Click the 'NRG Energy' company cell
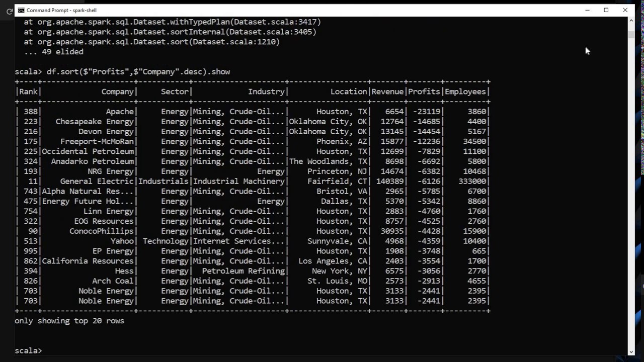The image size is (644, 362). point(111,171)
